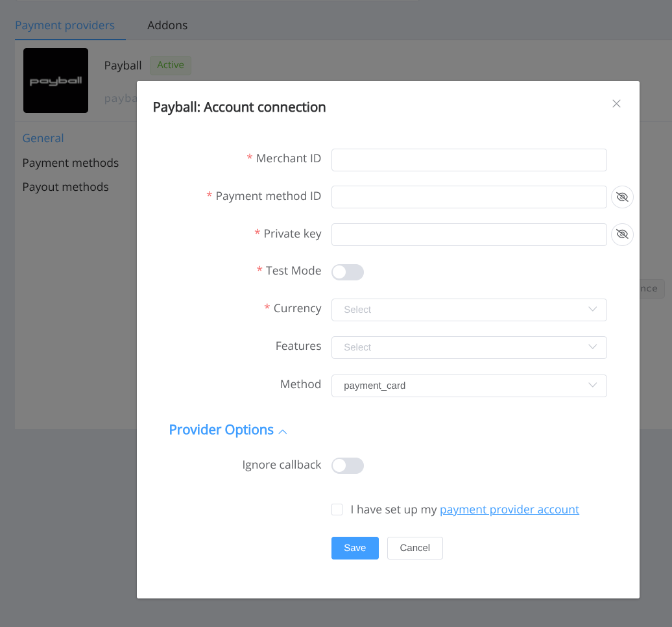Viewport: 672px width, 627px height.
Task: Cancel the account connection dialog
Action: [415, 548]
